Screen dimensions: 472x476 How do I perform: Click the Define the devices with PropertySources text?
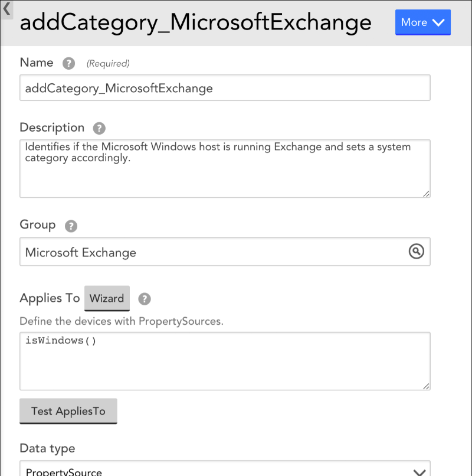pos(122,321)
